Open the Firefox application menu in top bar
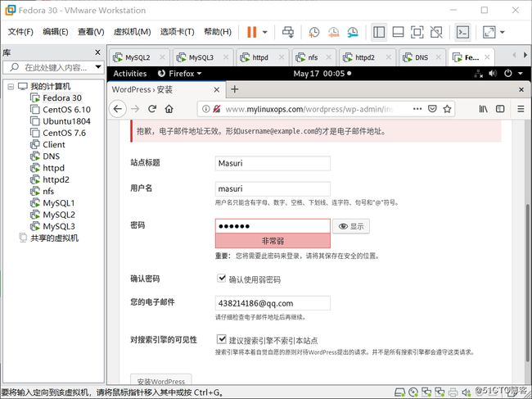Image resolution: width=532 pixels, height=399 pixels. pyautogui.click(x=180, y=74)
